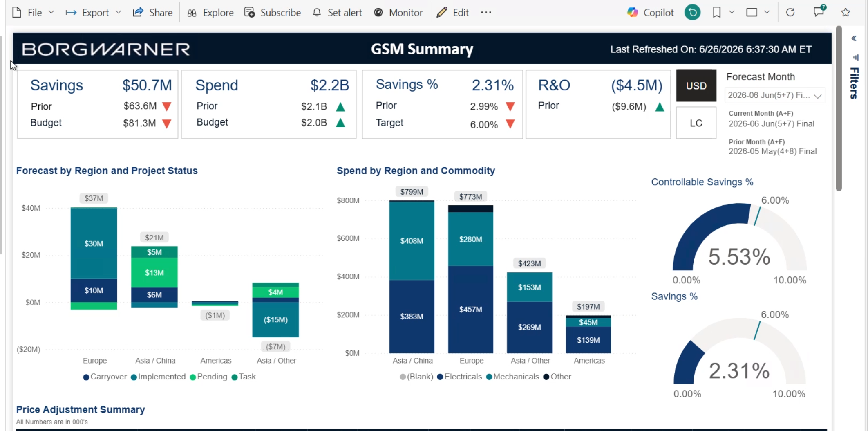Click the Savings % 2.31% card value
Viewport: 868px width, 431px height.
(492, 85)
